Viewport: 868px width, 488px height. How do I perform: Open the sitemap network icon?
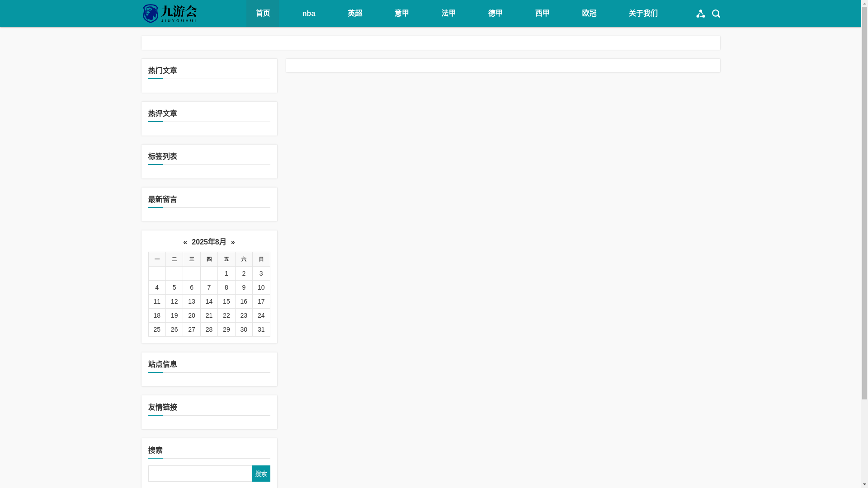click(x=701, y=14)
